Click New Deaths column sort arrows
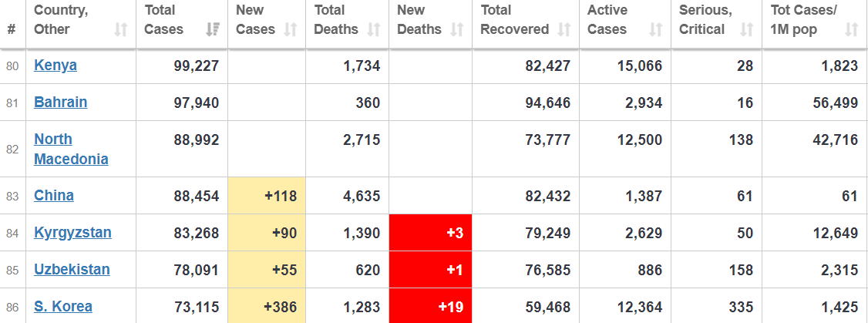Image resolution: width=868 pixels, height=323 pixels. coord(456,30)
